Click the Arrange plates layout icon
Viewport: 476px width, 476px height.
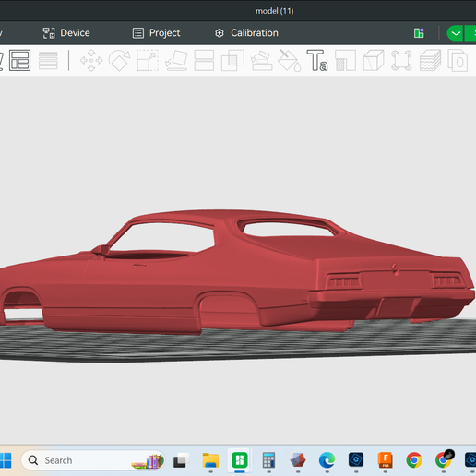pos(19,60)
